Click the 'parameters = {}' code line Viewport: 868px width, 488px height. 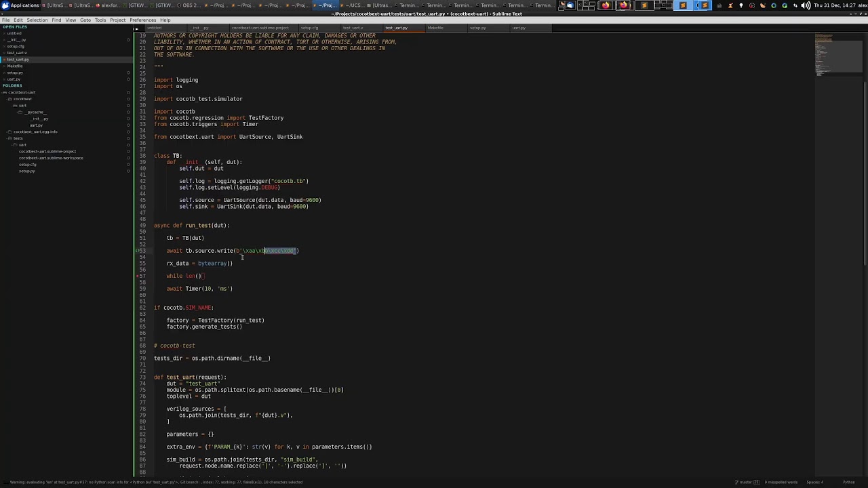click(190, 434)
